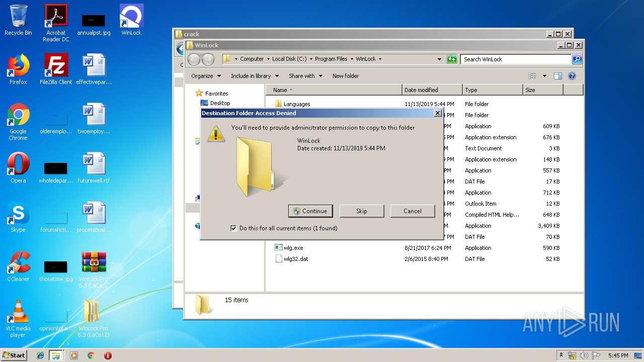This screenshot has width=644, height=362.
Task: Click the Opera taskbar icon
Action: [108, 355]
